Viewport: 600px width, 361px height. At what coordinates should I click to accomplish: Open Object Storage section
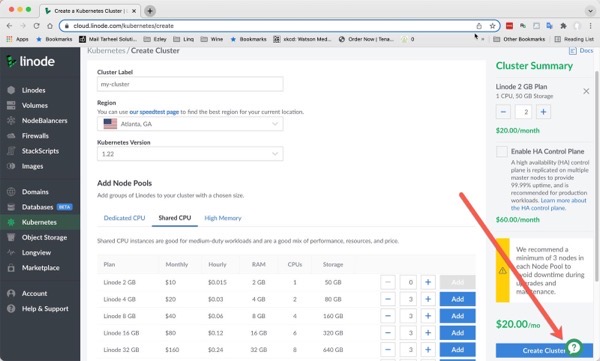point(44,237)
